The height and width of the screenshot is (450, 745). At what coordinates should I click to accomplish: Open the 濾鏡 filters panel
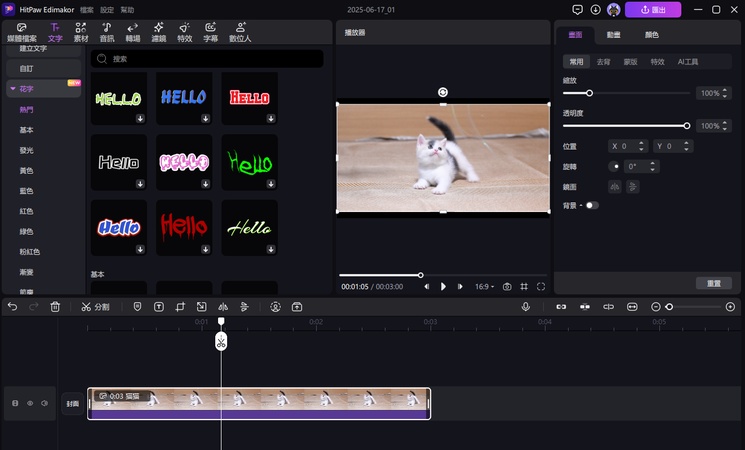coord(159,31)
